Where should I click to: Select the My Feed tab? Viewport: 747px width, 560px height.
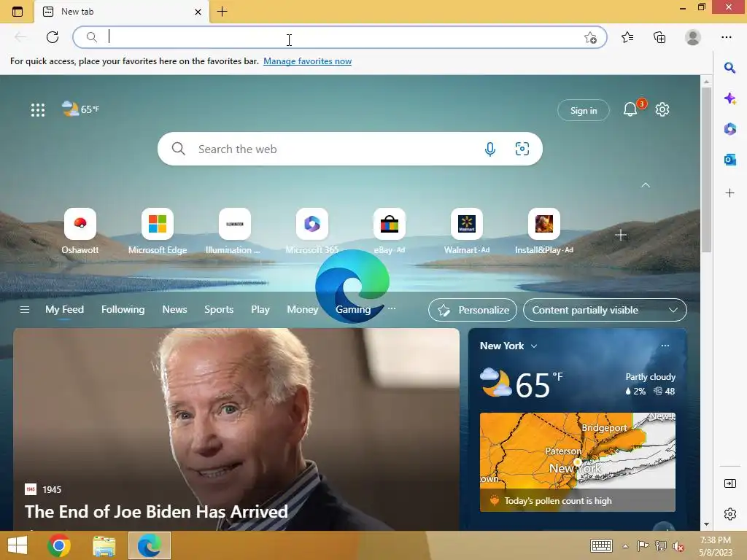point(64,309)
